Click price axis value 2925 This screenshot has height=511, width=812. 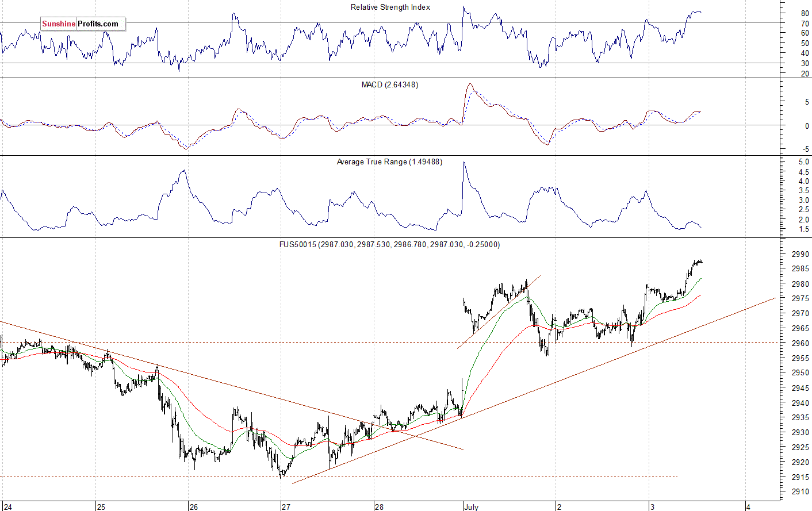coord(801,447)
